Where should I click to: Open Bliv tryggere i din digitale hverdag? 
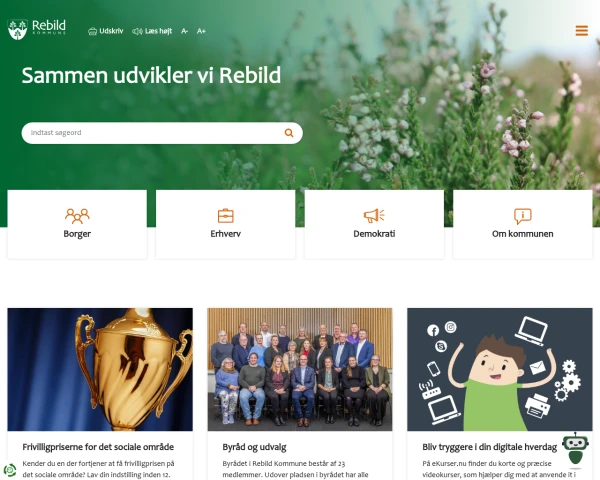pyautogui.click(x=489, y=447)
